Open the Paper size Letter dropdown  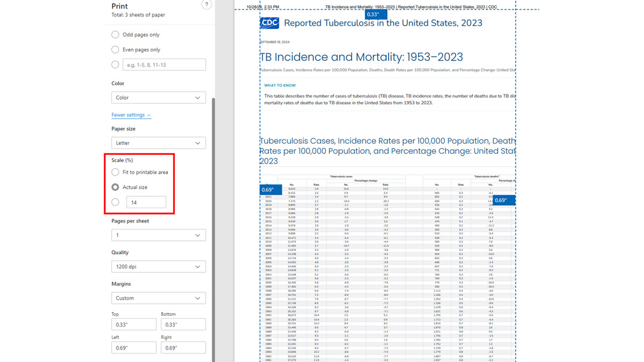click(158, 143)
